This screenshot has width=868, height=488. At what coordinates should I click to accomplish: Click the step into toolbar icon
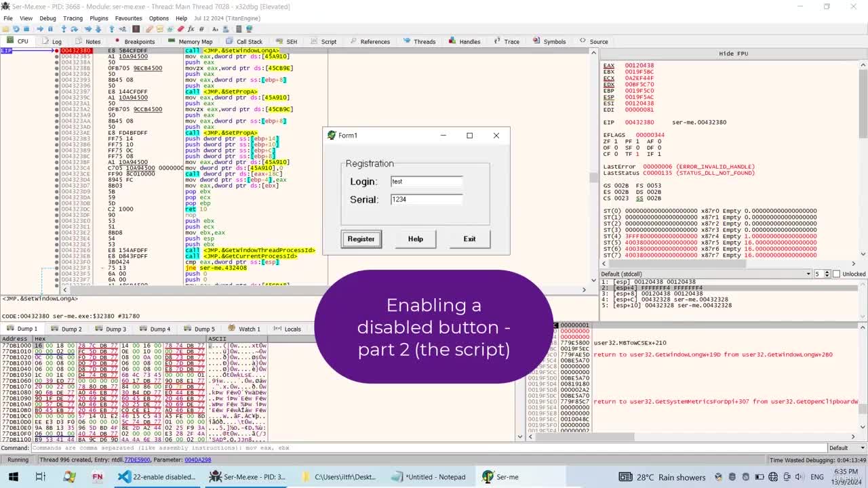(64, 29)
